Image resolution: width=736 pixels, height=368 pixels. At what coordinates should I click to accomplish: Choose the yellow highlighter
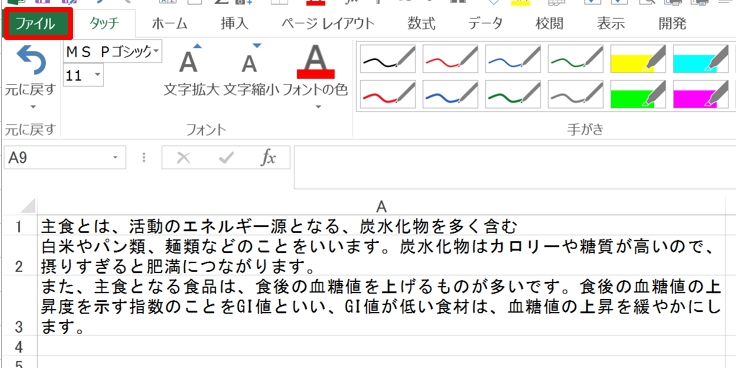point(638,59)
